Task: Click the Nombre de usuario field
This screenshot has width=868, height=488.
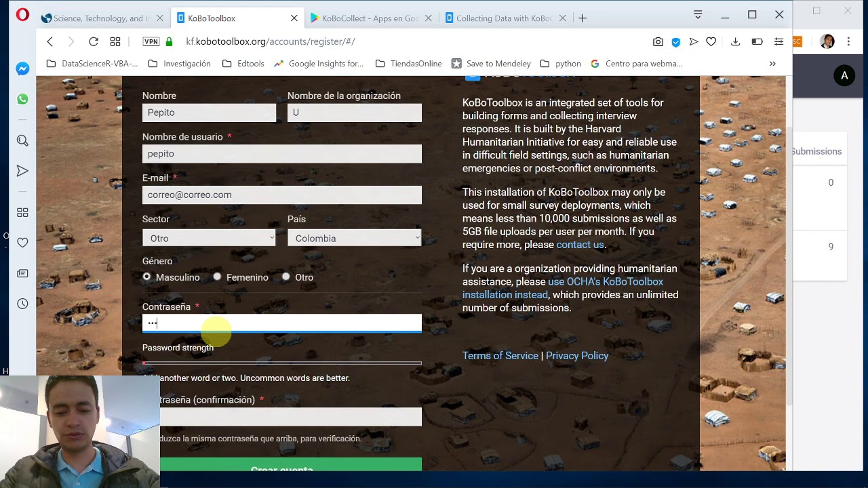Action: [x=282, y=154]
